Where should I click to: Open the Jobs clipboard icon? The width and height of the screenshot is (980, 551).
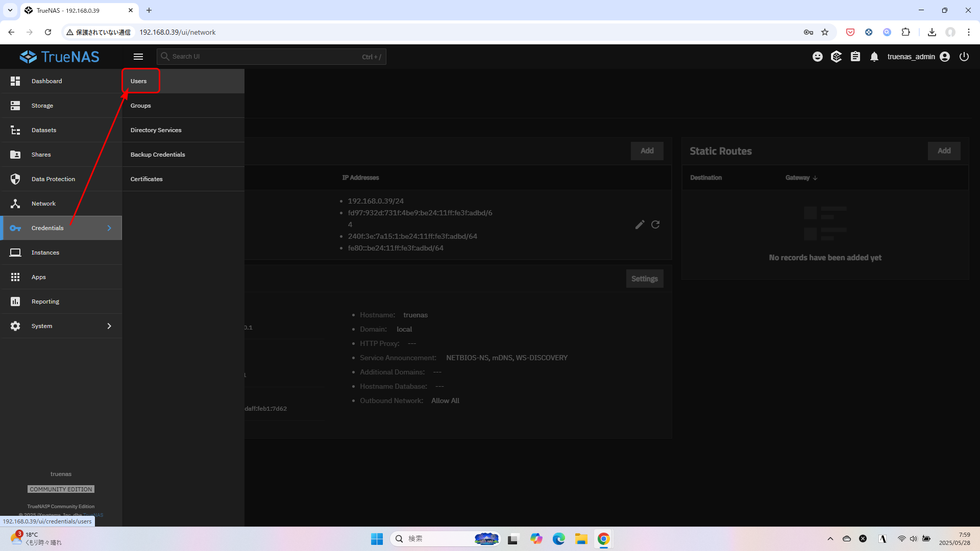click(x=855, y=57)
